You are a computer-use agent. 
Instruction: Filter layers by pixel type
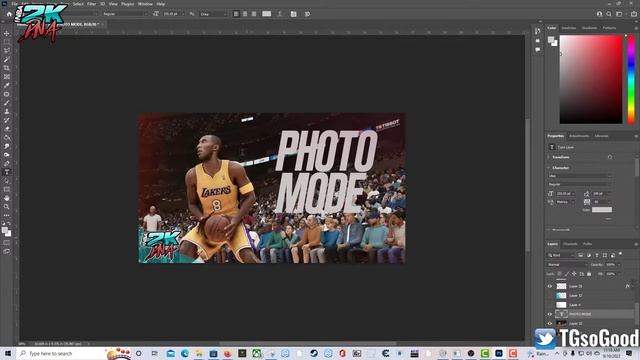[580, 255]
